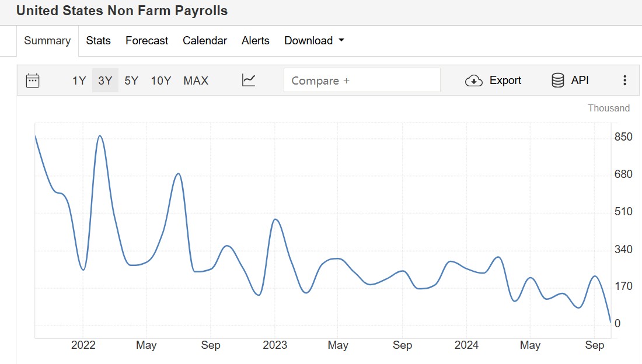The height and width of the screenshot is (364, 642).
Task: Click inside the Compare + input field
Action: click(x=362, y=80)
